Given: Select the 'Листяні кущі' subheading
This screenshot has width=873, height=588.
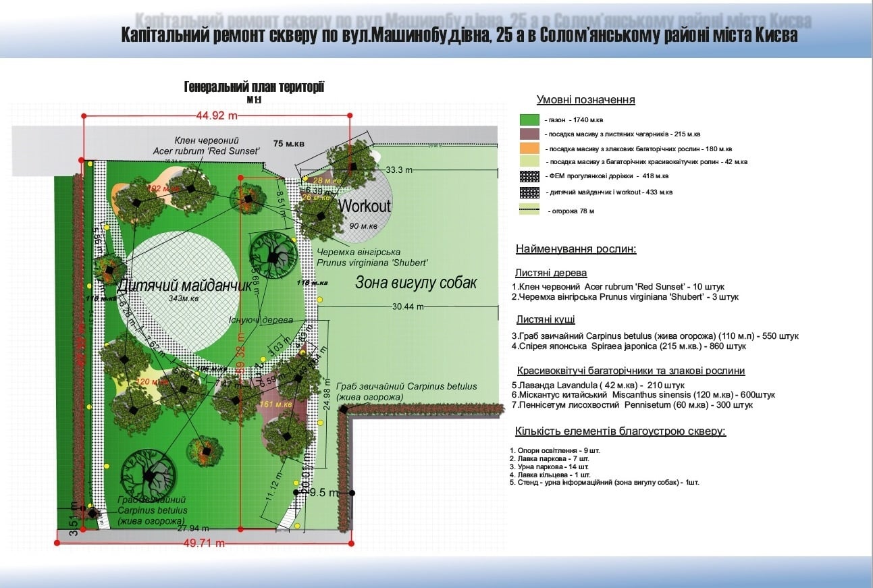Looking at the screenshot, I should pyautogui.click(x=546, y=319).
